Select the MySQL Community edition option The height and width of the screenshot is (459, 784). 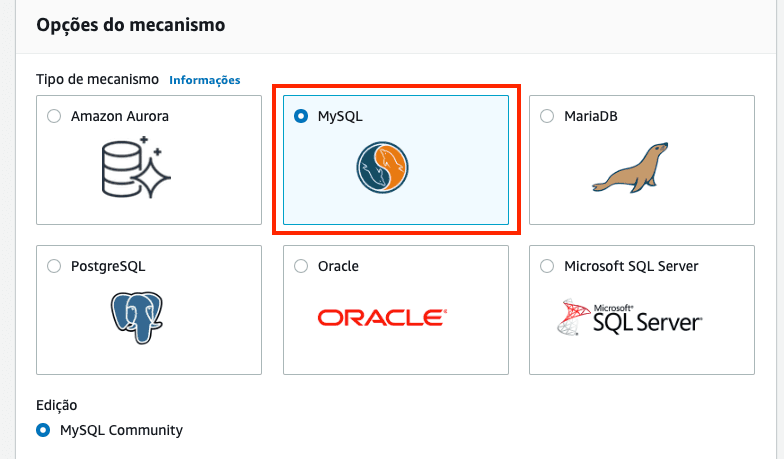tap(43, 430)
